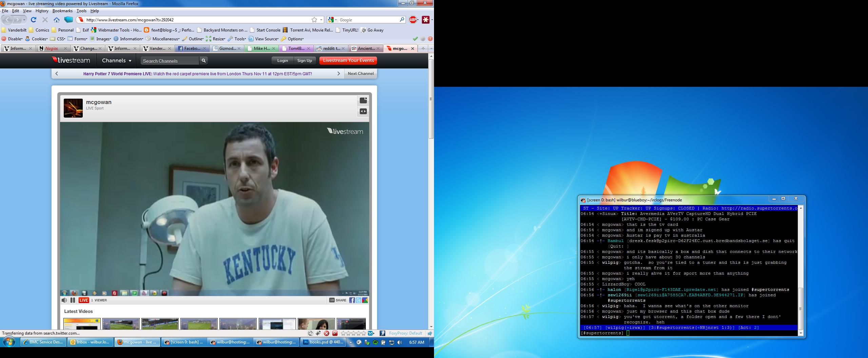This screenshot has height=358, width=868.
Task: Click the Search Channels input field
Action: pyautogui.click(x=170, y=61)
